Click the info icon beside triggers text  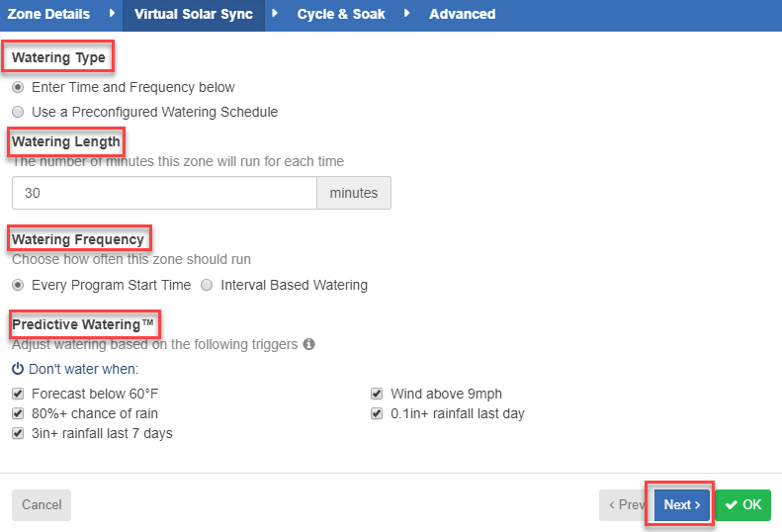pos(309,344)
